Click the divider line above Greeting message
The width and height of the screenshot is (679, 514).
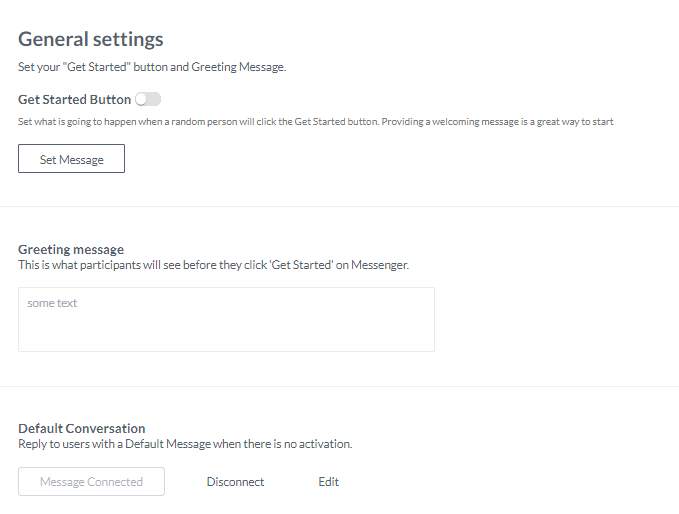(339, 206)
